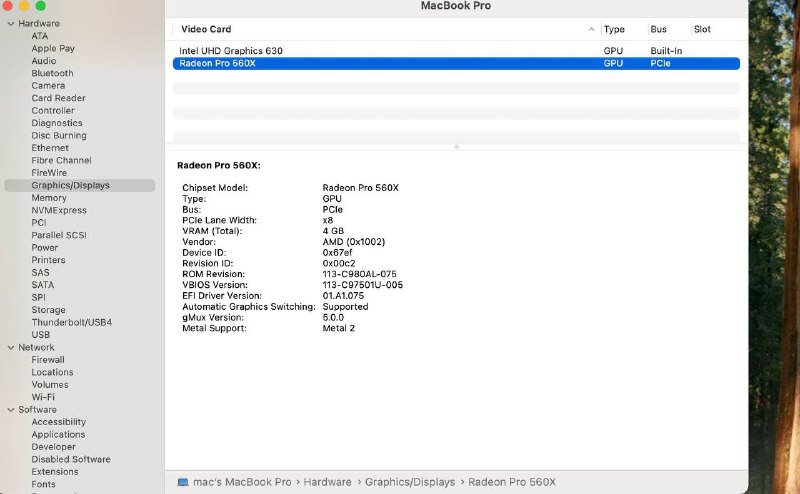
Task: Click mac's MacBook Pro in path bar
Action: point(242,482)
